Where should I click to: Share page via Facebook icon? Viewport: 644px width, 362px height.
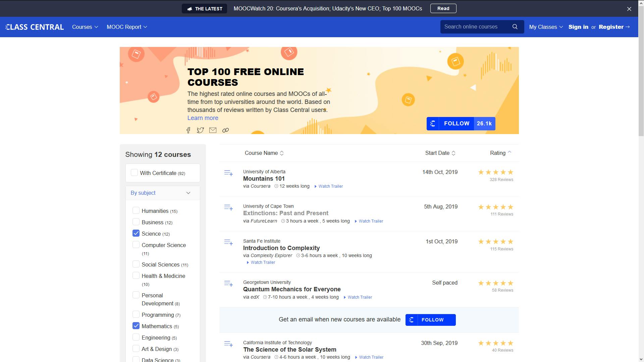coord(189,130)
